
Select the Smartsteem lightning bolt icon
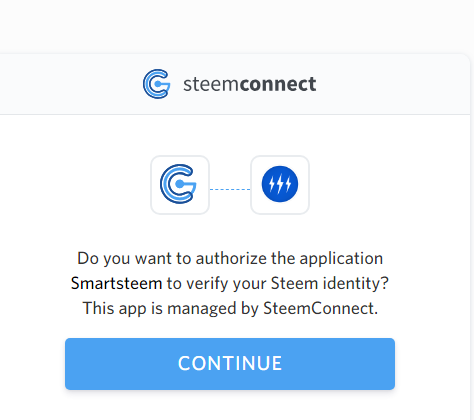click(x=280, y=185)
